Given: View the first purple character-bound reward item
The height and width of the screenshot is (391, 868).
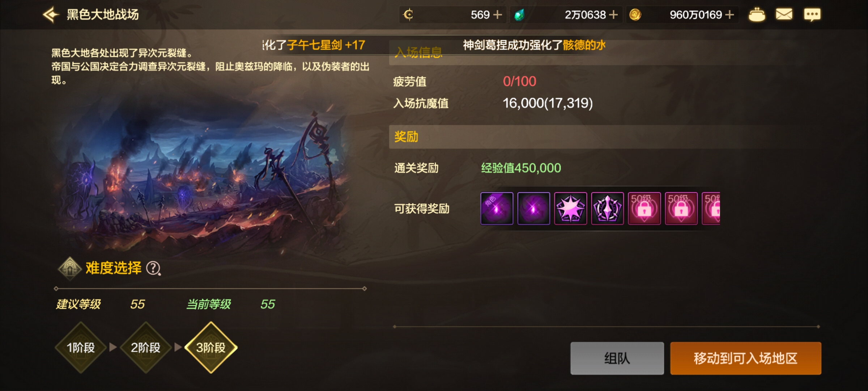Looking at the screenshot, I should point(497,209).
